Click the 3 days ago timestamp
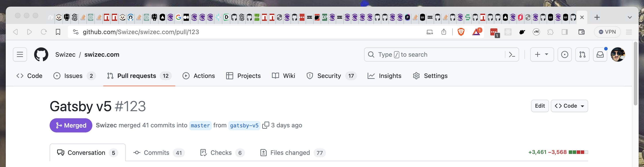The image size is (644, 167). point(287,125)
